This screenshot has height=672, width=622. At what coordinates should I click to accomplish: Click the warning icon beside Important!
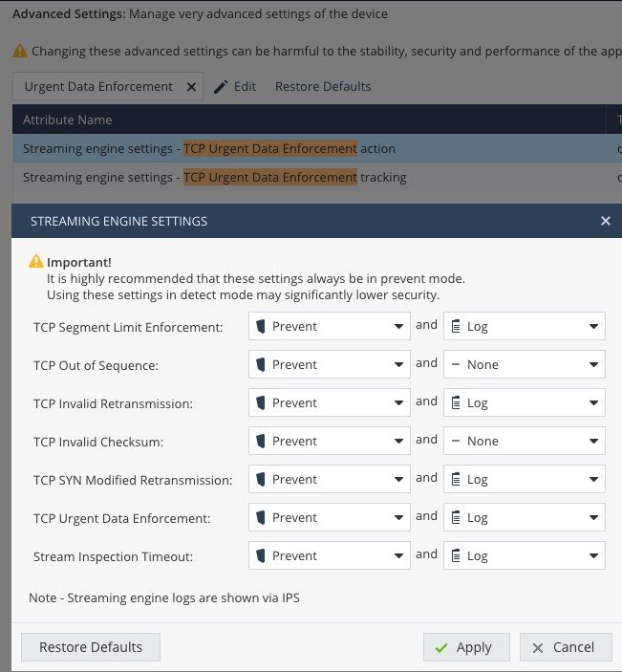[x=36, y=261]
